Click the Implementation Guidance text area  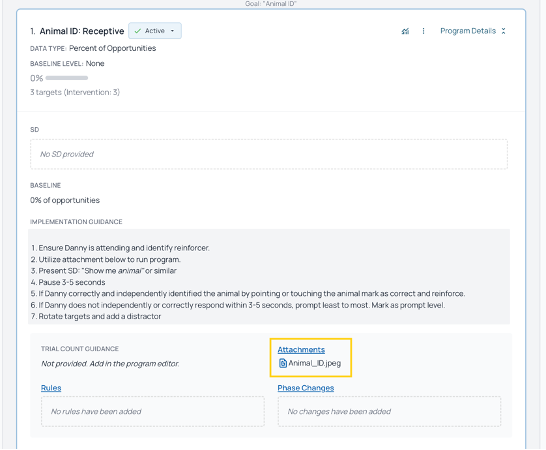pyautogui.click(x=269, y=277)
